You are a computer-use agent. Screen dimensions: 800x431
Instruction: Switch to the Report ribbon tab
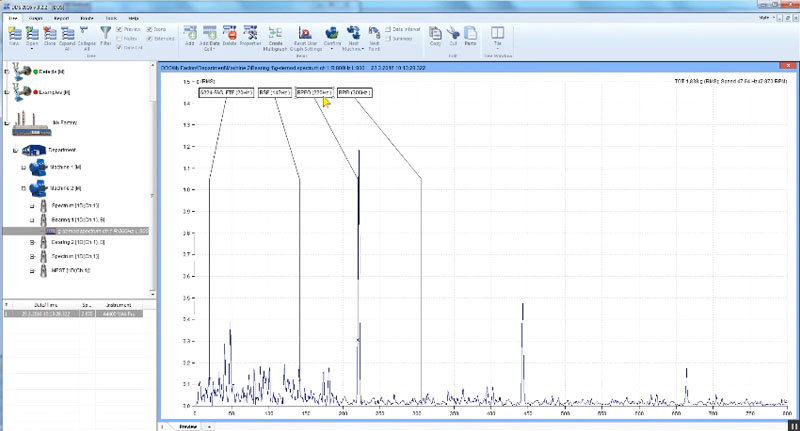tap(61, 18)
